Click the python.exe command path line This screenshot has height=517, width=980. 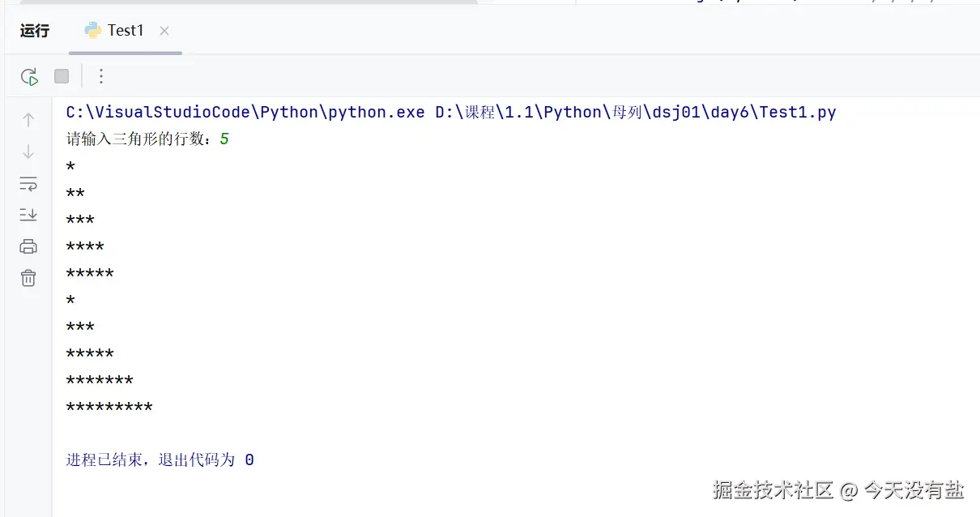[x=451, y=113]
